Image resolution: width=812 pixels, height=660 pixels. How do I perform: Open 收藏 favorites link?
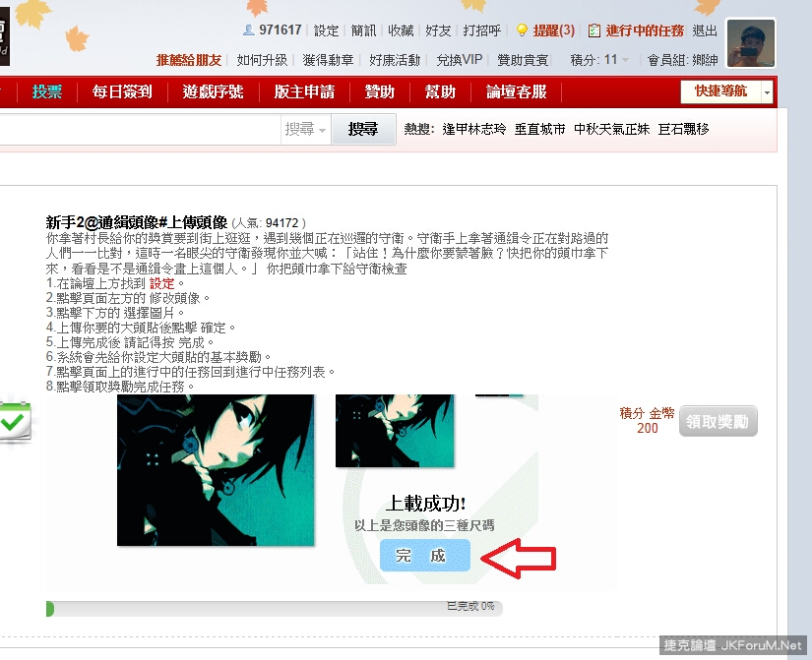tap(401, 30)
